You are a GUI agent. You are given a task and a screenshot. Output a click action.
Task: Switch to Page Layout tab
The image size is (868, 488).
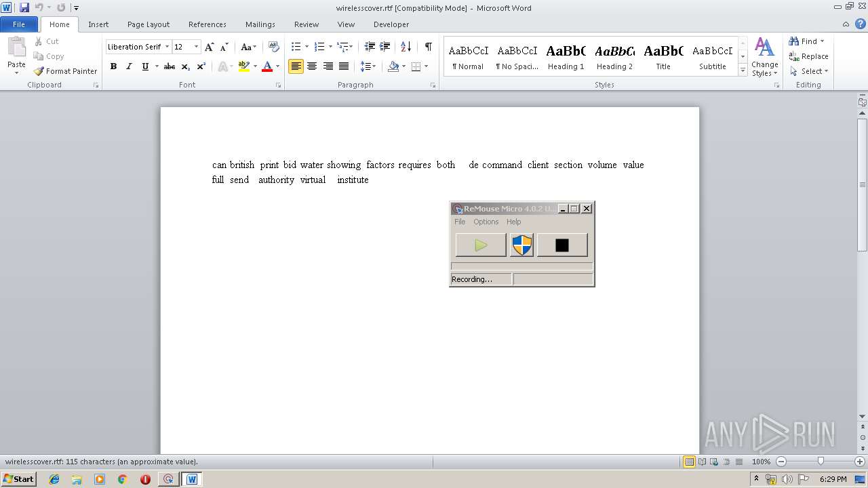click(x=149, y=24)
